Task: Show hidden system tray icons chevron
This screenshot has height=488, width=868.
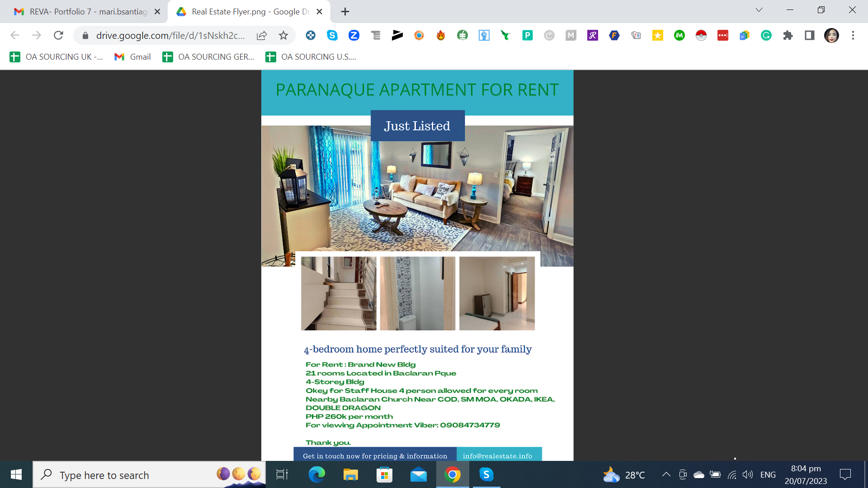Action: [x=666, y=474]
